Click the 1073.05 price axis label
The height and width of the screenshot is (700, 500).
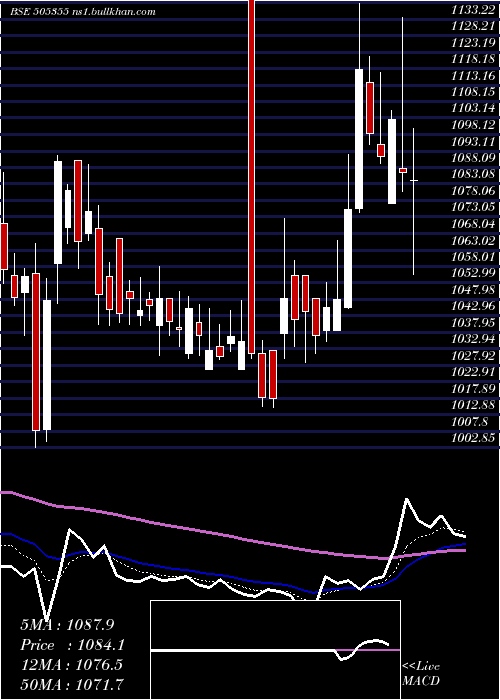(473, 207)
